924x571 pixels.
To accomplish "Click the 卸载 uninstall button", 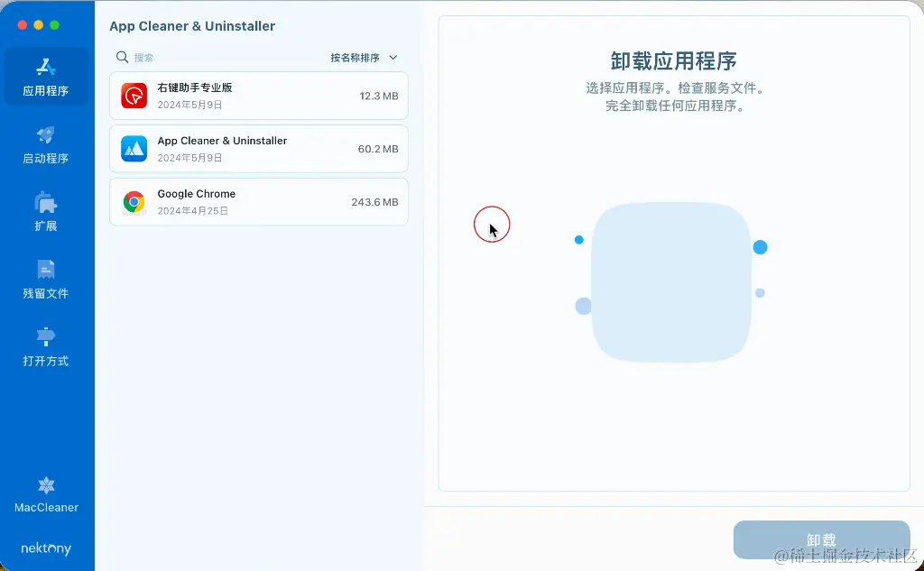I will pyautogui.click(x=821, y=539).
